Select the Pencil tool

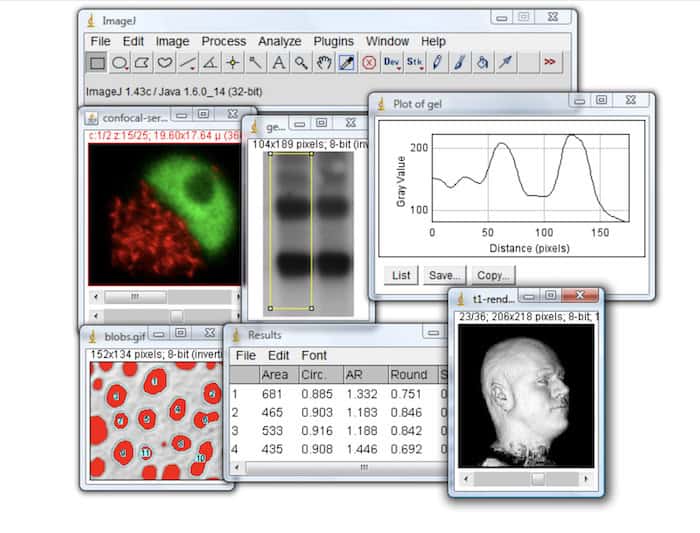coord(437,63)
